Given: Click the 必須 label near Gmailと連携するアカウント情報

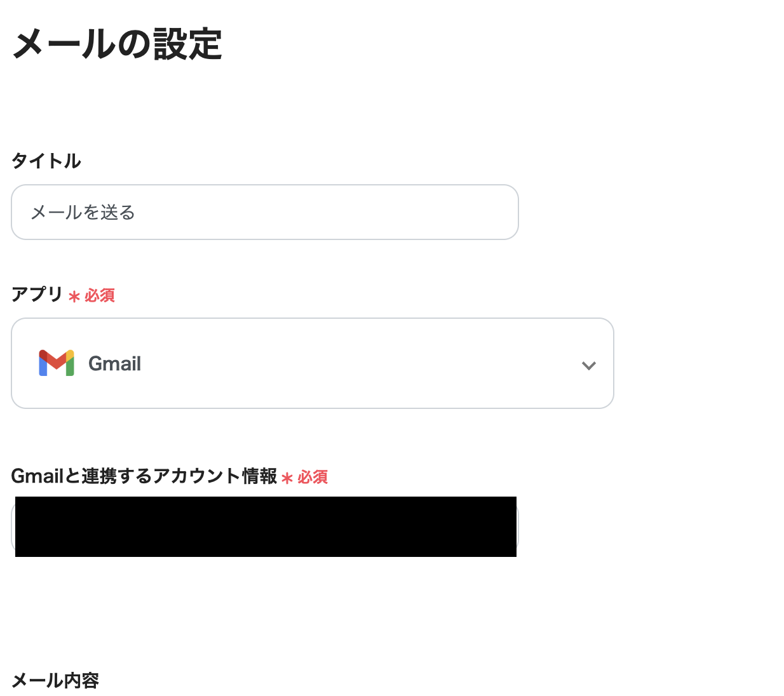Looking at the screenshot, I should [313, 478].
